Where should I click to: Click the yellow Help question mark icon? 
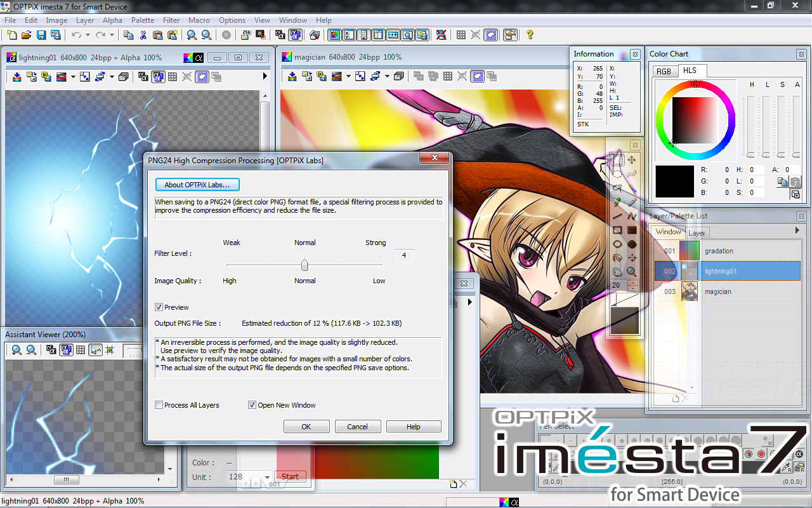coord(530,35)
